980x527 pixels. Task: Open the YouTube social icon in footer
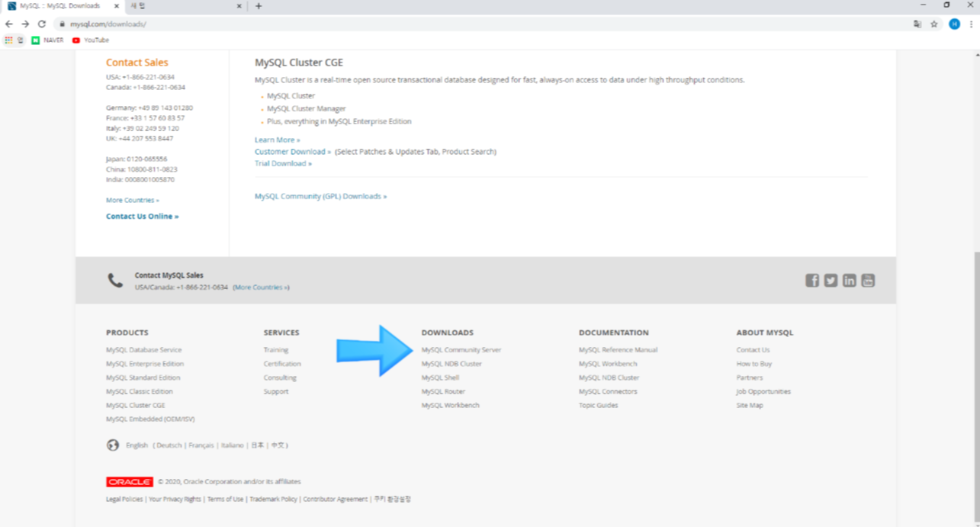[x=868, y=281]
